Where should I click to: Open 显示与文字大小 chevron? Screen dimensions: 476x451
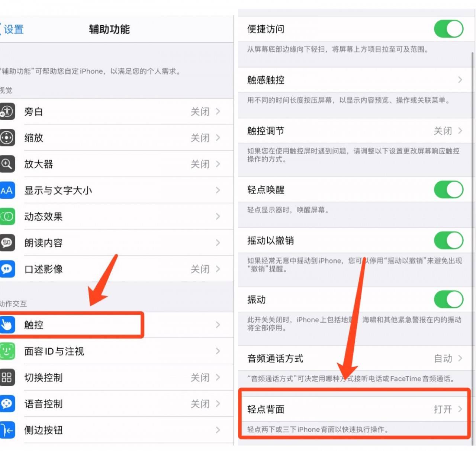click(218, 190)
